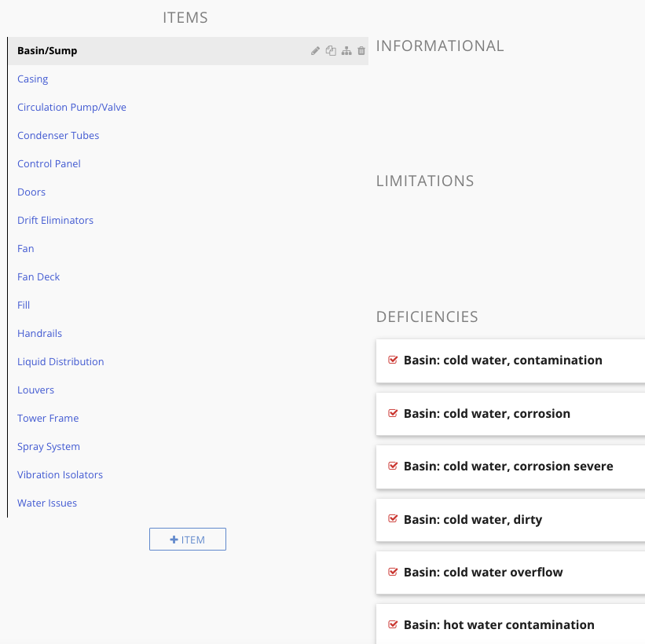
Task: Open Condenser Tubes item
Action: tap(58, 136)
